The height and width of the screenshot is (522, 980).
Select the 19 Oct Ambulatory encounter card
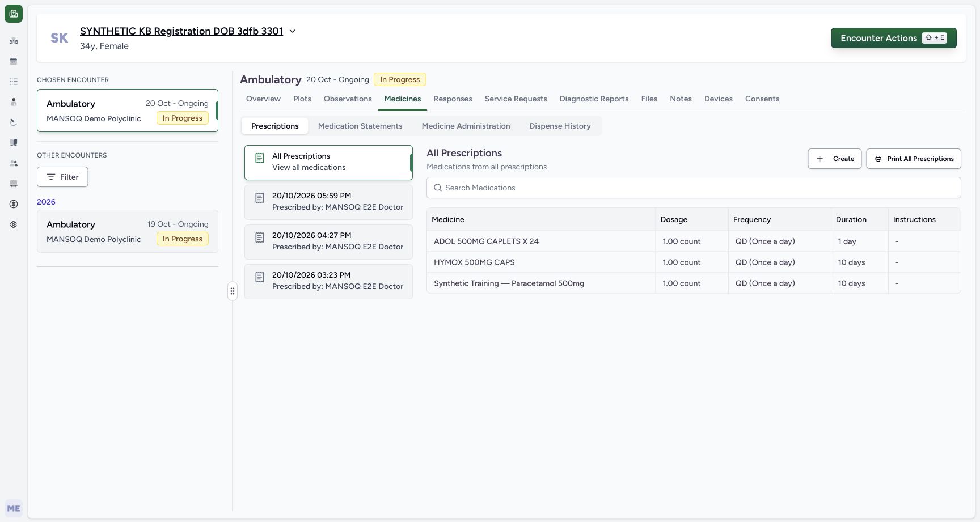click(128, 231)
